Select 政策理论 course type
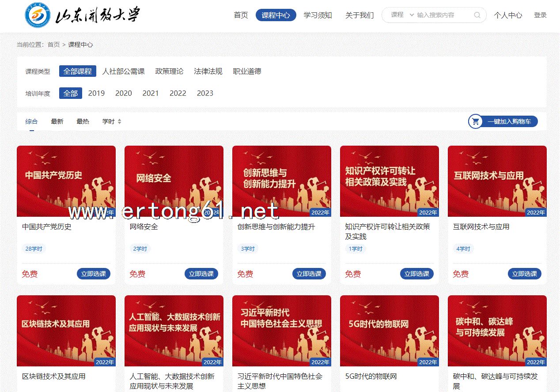Image resolution: width=560 pixels, height=392 pixels. point(169,71)
